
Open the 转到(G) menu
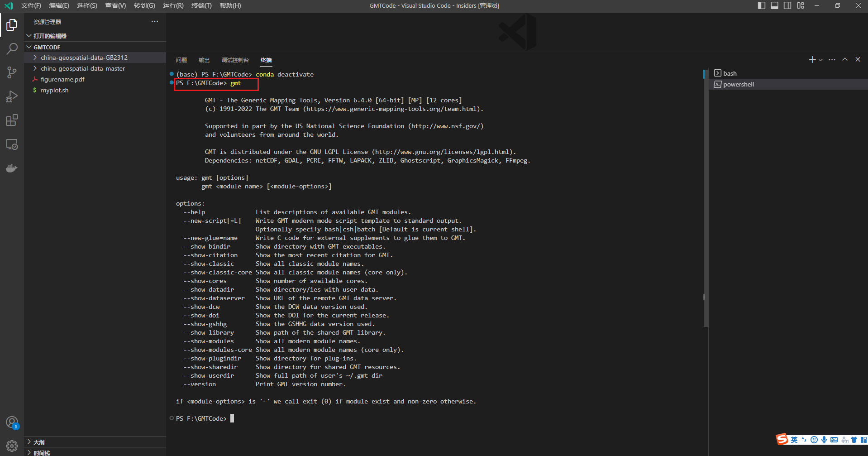click(x=144, y=5)
